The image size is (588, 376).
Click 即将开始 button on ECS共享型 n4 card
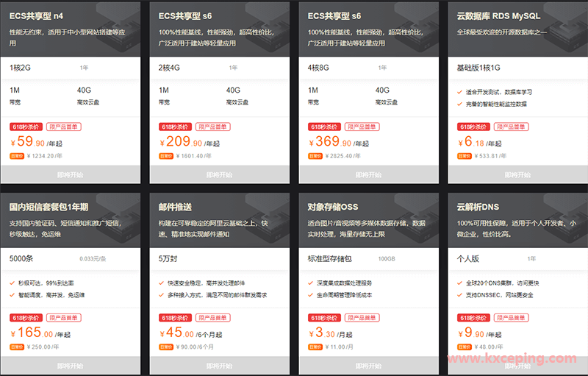click(x=70, y=175)
